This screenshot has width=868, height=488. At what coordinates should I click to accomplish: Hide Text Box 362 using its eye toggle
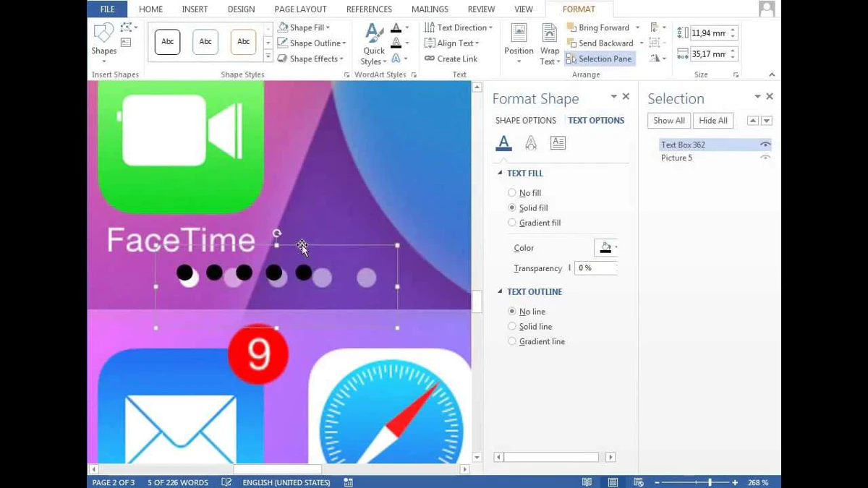point(765,144)
